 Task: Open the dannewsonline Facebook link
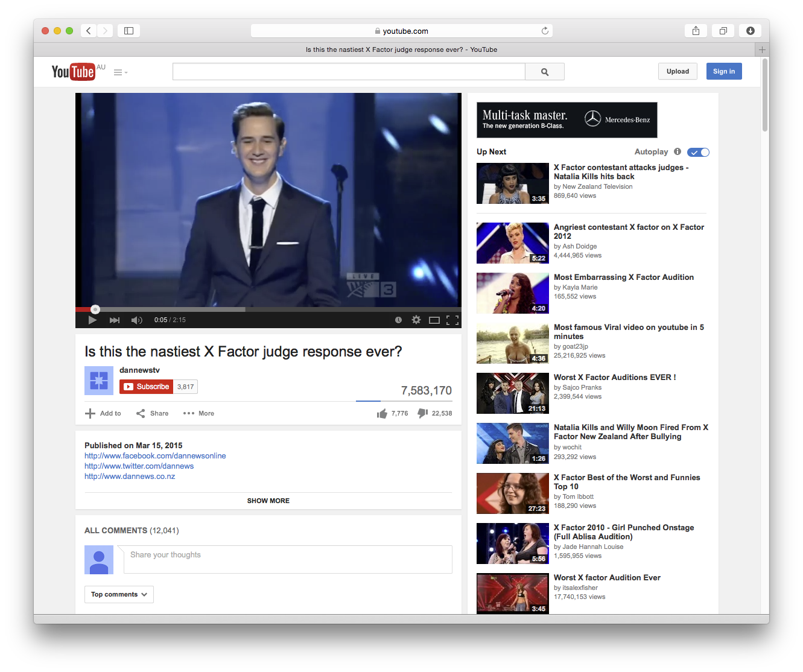click(x=155, y=456)
